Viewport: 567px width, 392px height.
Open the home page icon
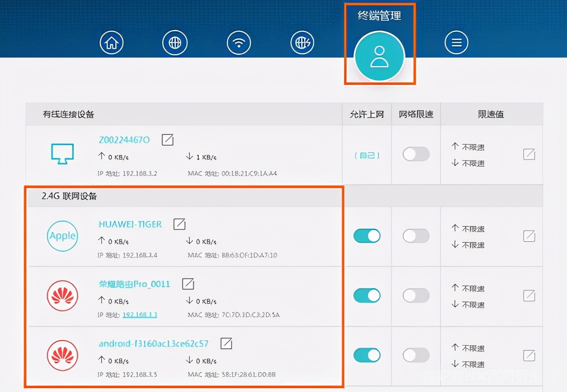(x=112, y=42)
